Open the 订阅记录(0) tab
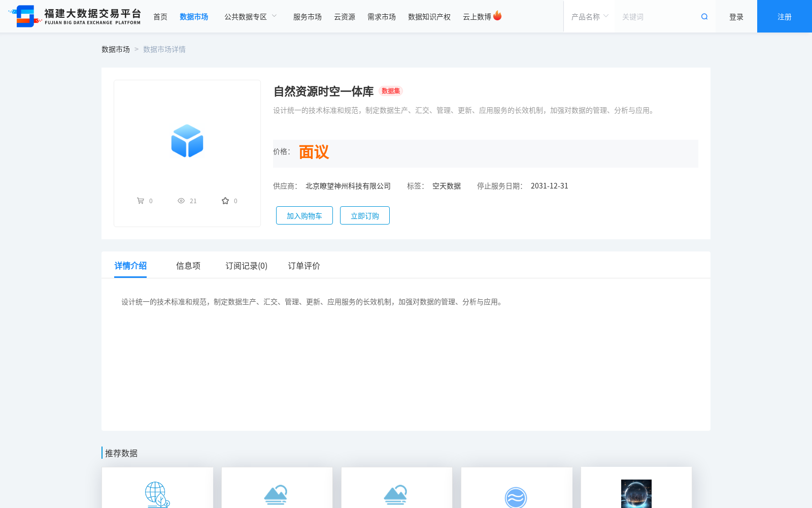 click(x=247, y=266)
